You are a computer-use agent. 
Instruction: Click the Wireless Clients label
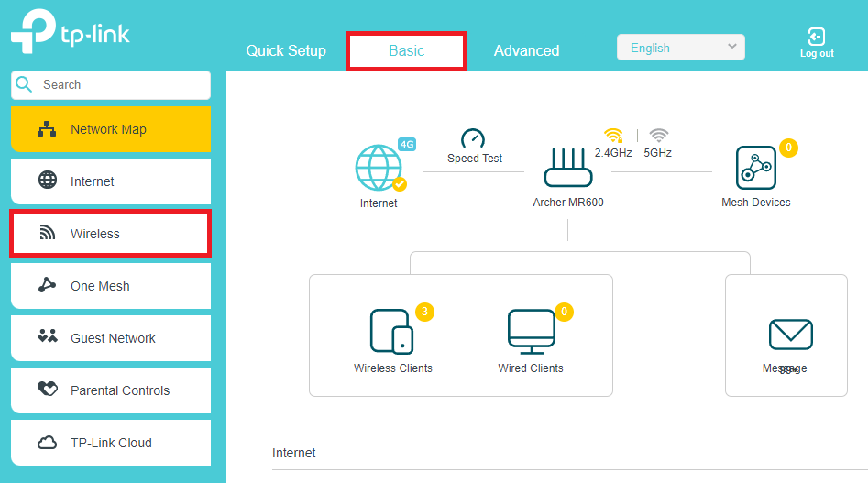393,368
